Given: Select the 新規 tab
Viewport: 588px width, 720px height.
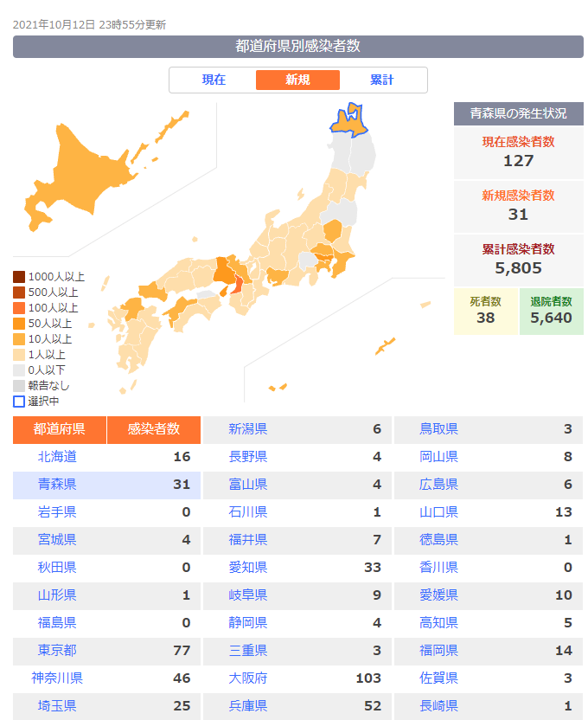Looking at the screenshot, I should coord(297,80).
